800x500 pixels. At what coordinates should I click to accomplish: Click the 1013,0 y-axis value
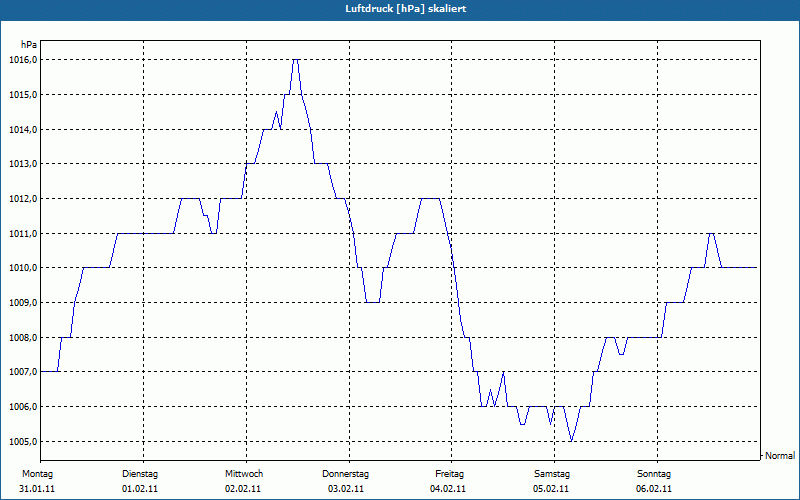(23, 164)
